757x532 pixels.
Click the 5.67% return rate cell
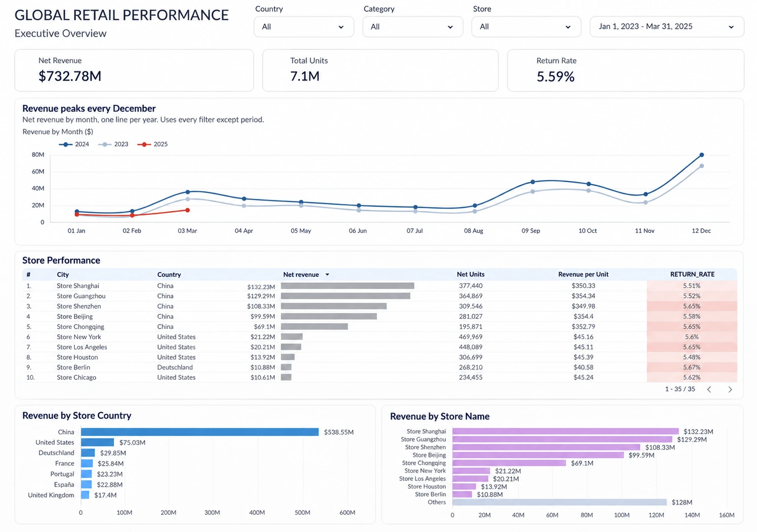pos(692,367)
